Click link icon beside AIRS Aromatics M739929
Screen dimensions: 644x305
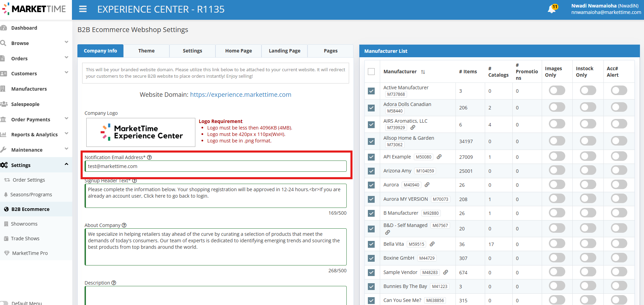pyautogui.click(x=413, y=127)
